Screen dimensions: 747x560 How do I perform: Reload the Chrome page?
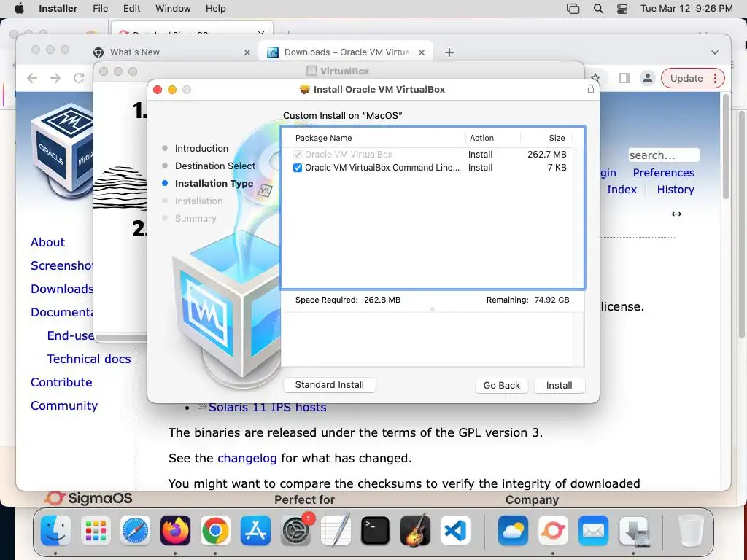[79, 78]
